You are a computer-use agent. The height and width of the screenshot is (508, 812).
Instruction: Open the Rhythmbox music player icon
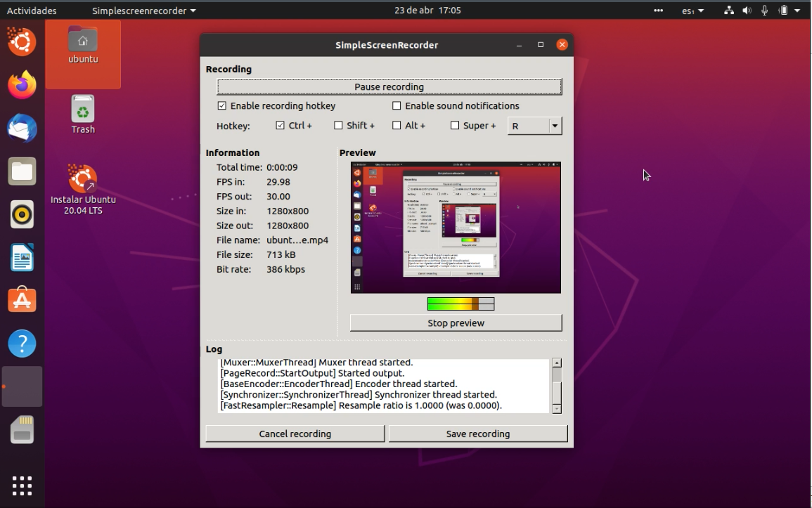pos(21,214)
